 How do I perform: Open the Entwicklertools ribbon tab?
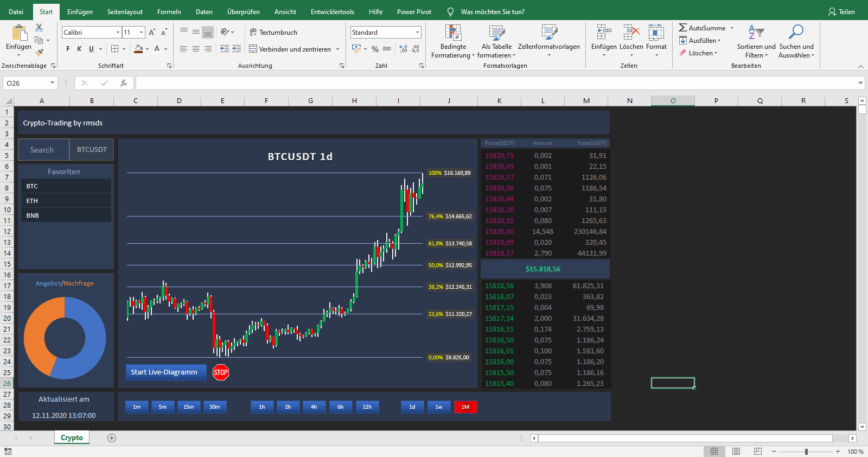pos(333,12)
